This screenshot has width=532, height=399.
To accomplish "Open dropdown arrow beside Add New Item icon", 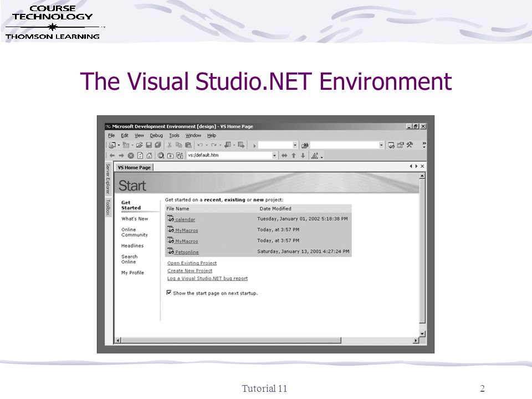I will (132, 146).
